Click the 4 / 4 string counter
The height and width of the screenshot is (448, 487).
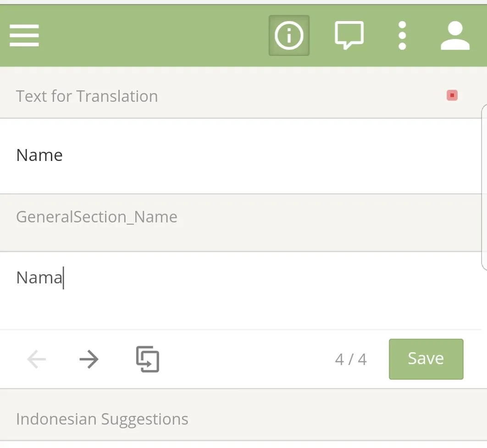click(x=351, y=360)
